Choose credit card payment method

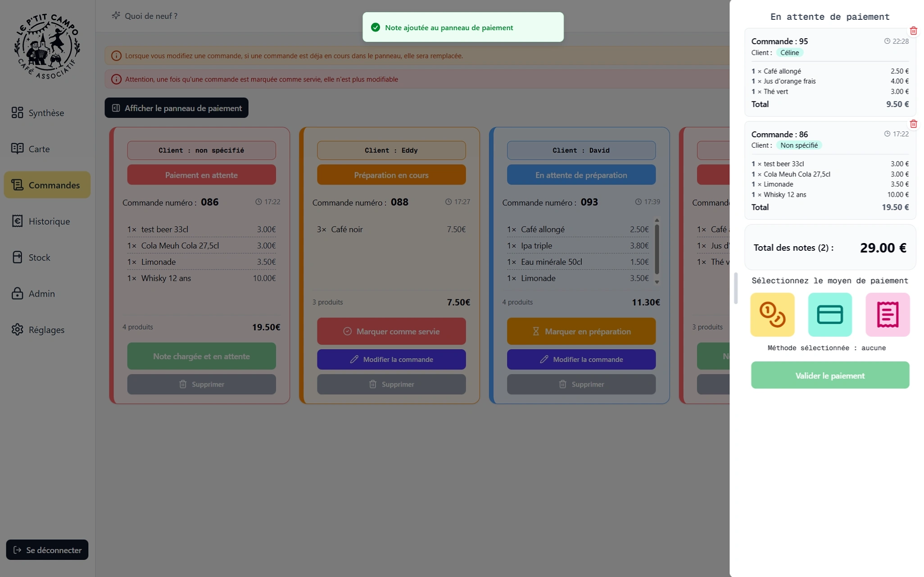[x=829, y=314]
